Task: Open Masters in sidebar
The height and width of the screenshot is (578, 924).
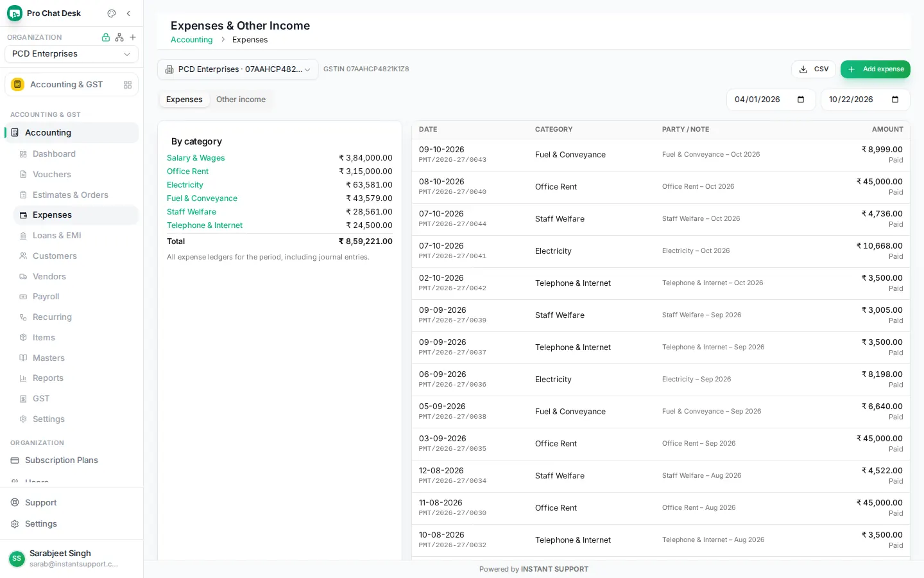Action: tap(76, 358)
